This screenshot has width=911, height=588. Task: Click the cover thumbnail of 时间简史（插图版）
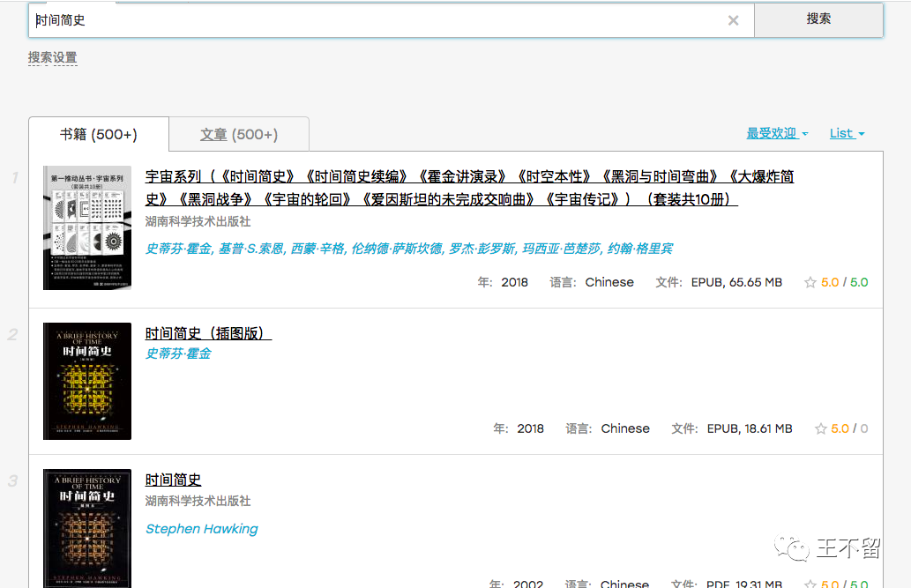pyautogui.click(x=87, y=381)
